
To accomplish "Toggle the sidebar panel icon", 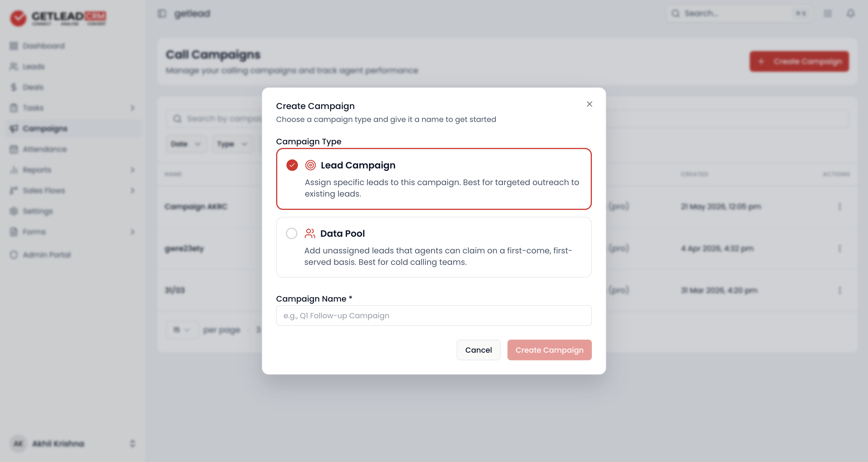I will 162,13.
